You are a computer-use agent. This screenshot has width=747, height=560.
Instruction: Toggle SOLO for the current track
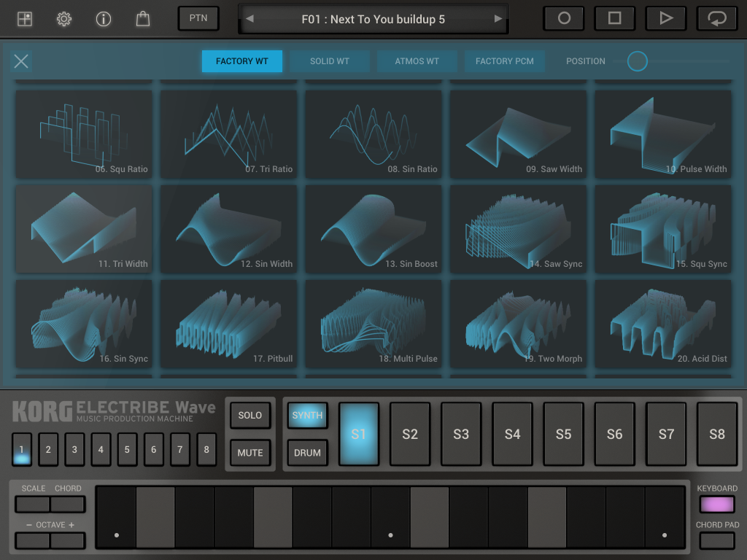[249, 416]
